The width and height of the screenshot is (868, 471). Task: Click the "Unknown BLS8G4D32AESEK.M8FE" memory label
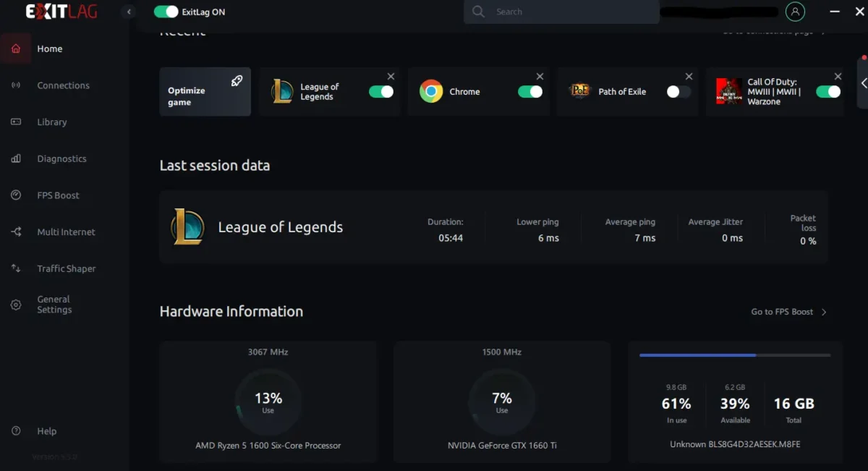click(735, 444)
